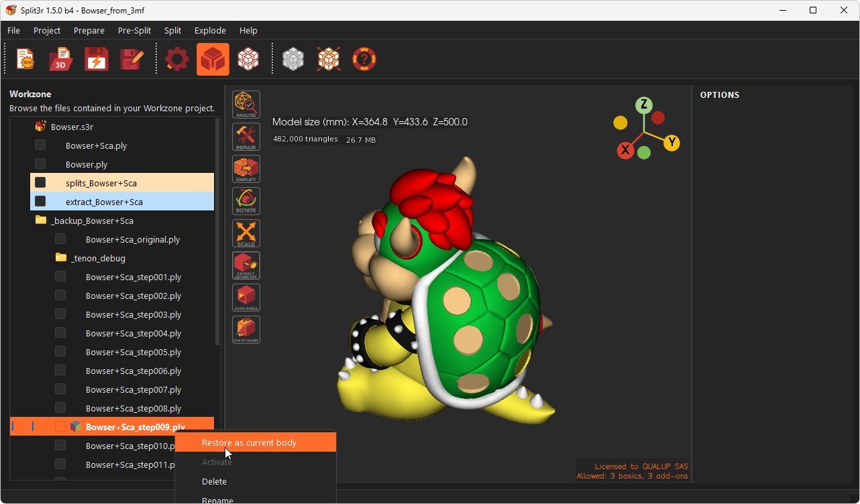Click the cube icon beside Bowser+Sca_step009.ply
This screenshot has height=504, width=860.
76,426
